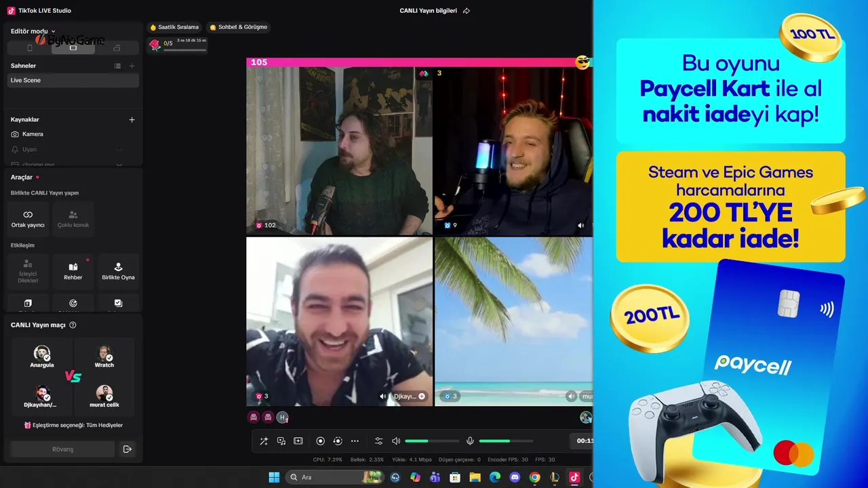This screenshot has width=868, height=488.
Task: Open Google Chrome from the taskbar
Action: [535, 477]
